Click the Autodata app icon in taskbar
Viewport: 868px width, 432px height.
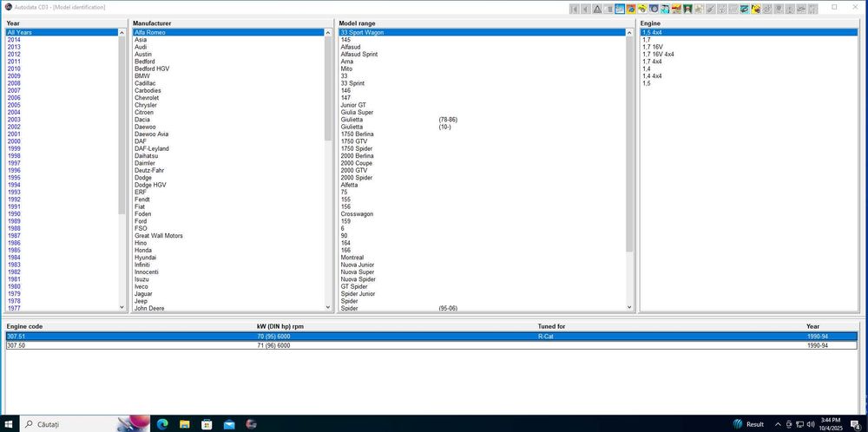pyautogui.click(x=251, y=424)
